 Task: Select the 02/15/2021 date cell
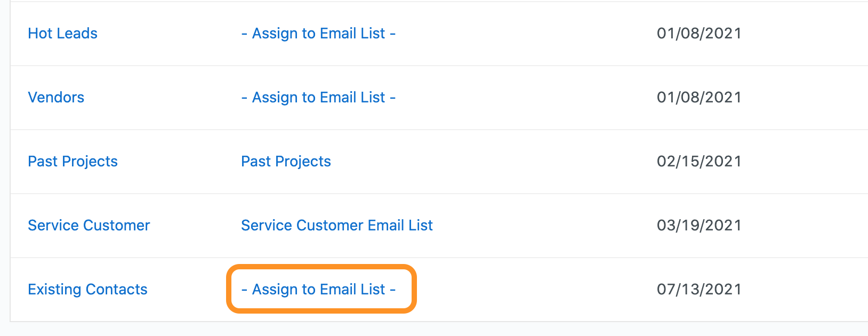pos(699,161)
